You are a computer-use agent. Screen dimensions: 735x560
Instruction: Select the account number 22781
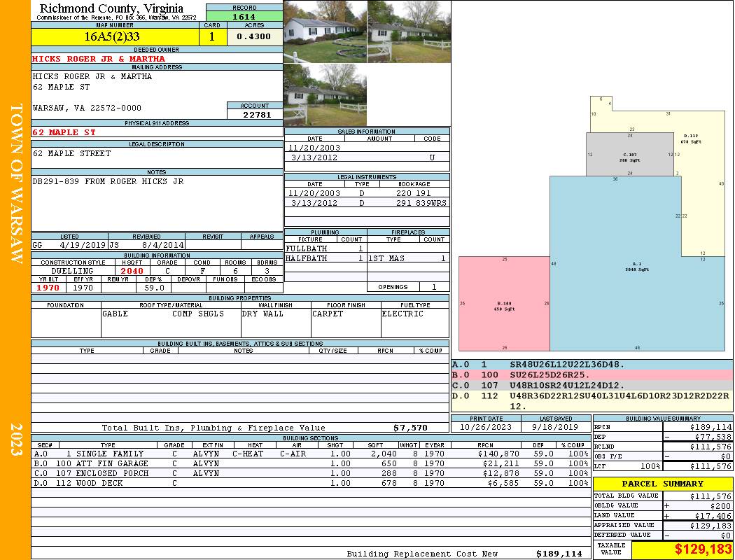(x=254, y=115)
